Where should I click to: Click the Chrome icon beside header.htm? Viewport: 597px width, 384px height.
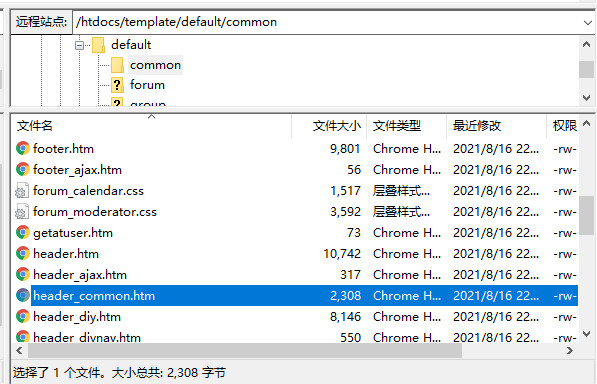pyautogui.click(x=22, y=253)
